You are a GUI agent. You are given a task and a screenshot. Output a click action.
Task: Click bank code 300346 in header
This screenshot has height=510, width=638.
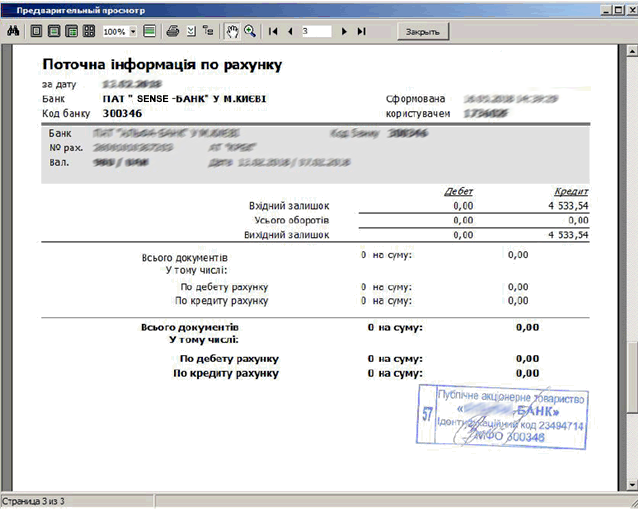(122, 113)
